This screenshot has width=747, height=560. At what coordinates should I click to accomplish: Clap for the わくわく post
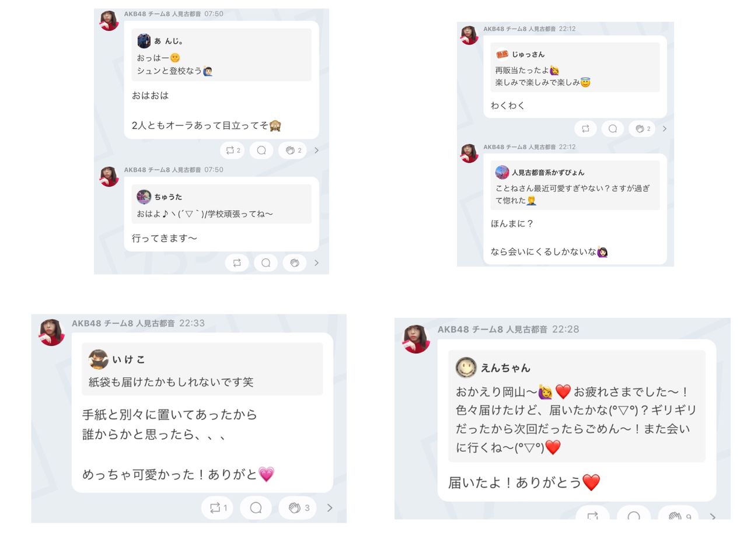coord(643,129)
